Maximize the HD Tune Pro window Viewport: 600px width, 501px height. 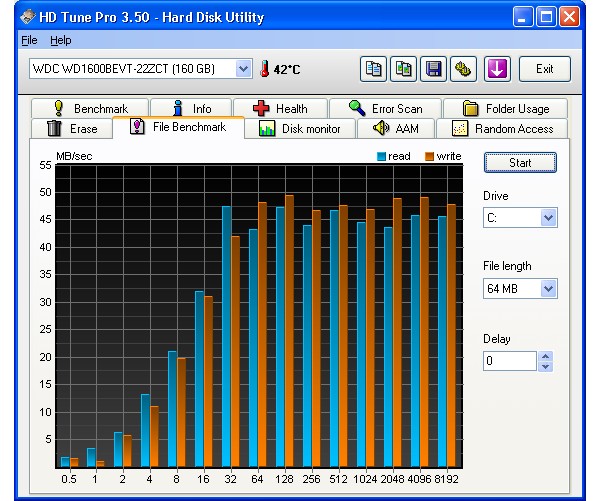(546, 17)
